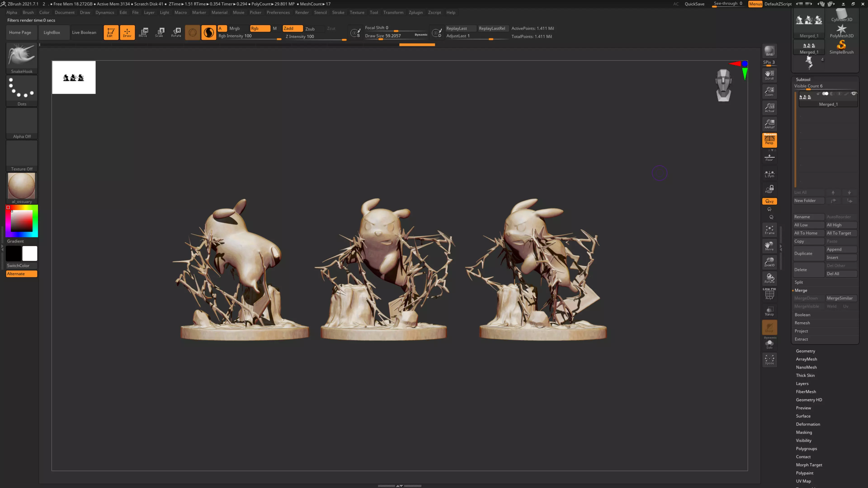Click the Append subtool button

tap(841, 249)
